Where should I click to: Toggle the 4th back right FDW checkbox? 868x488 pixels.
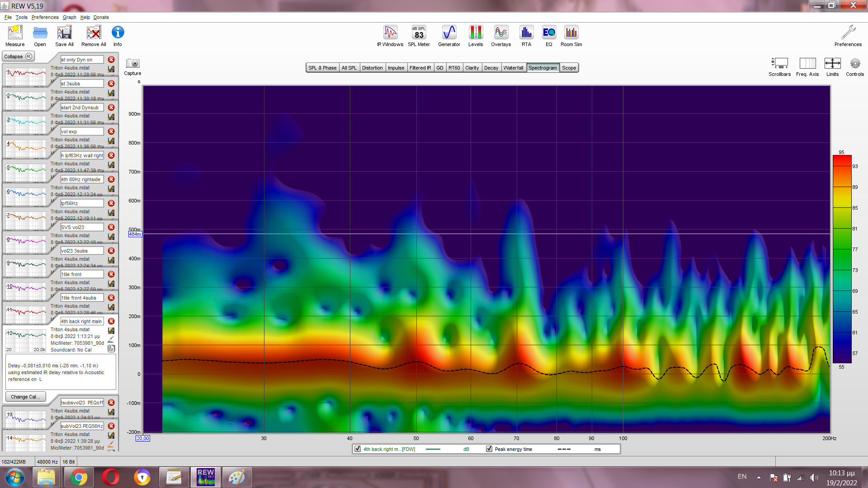[358, 449]
